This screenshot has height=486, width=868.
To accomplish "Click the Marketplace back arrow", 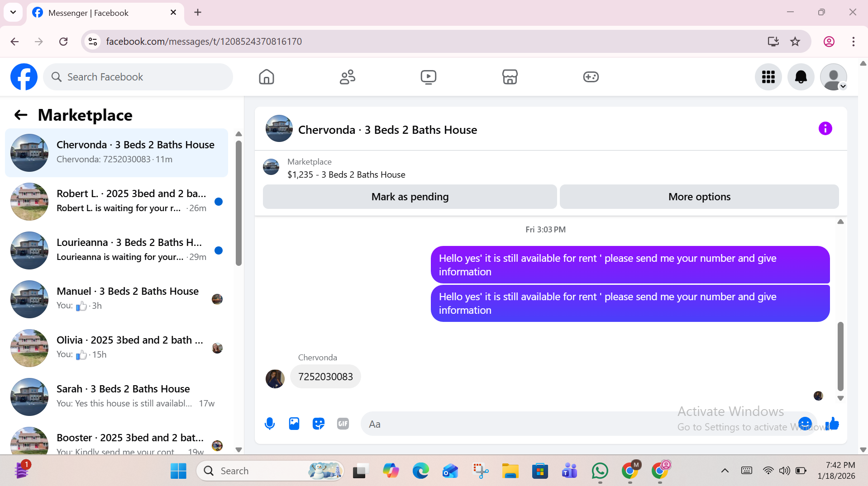I will click(x=21, y=115).
